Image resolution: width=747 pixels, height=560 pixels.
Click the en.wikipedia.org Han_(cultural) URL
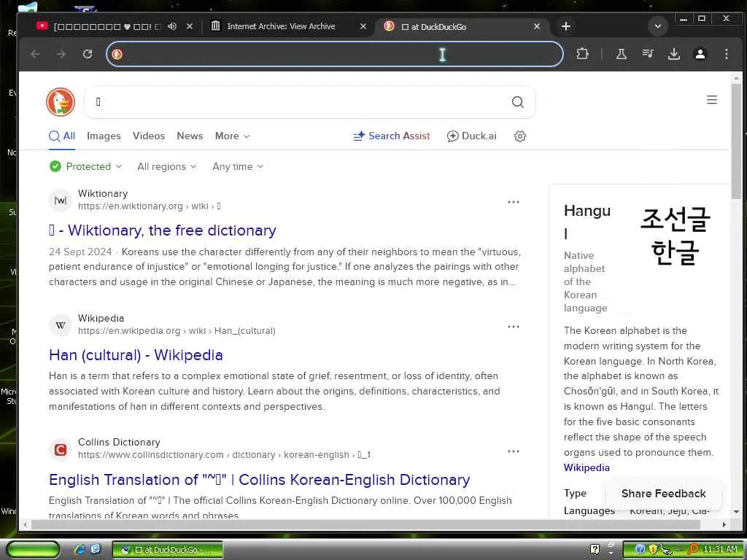coord(177,331)
